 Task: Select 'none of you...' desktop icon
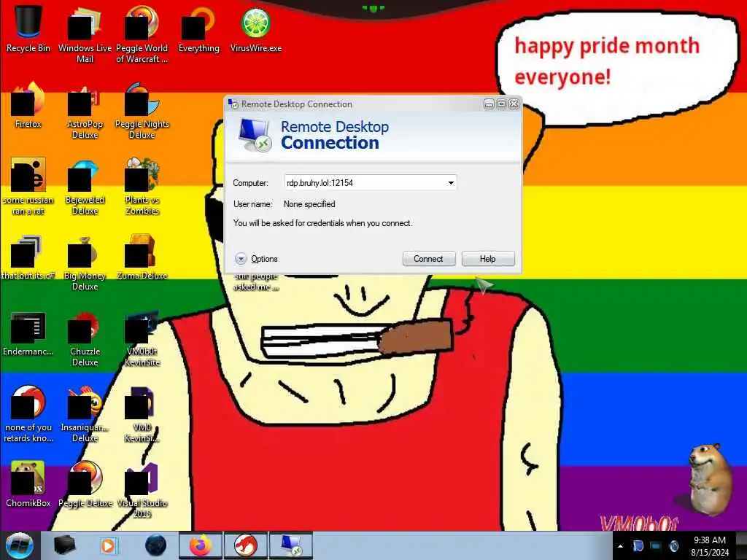(28, 413)
